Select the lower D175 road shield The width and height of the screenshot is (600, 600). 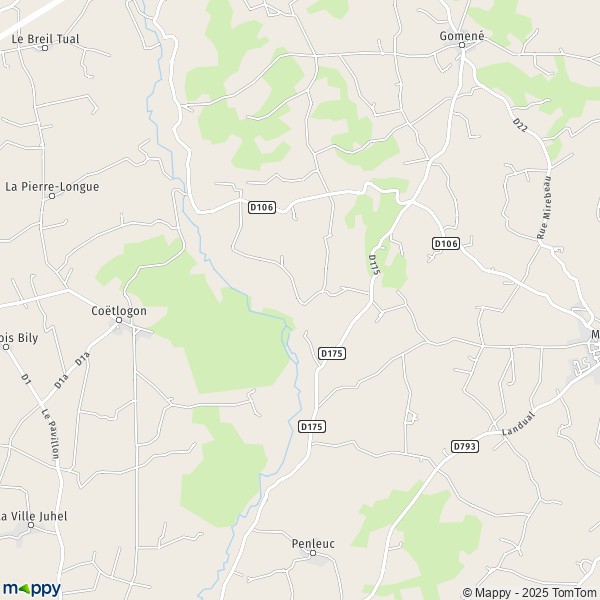[312, 426]
